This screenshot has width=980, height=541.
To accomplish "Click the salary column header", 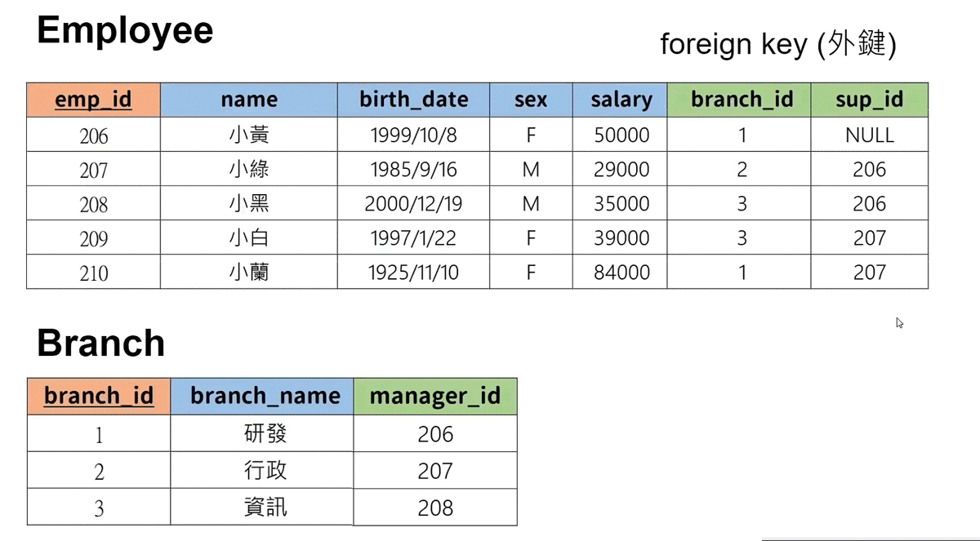I will [621, 100].
